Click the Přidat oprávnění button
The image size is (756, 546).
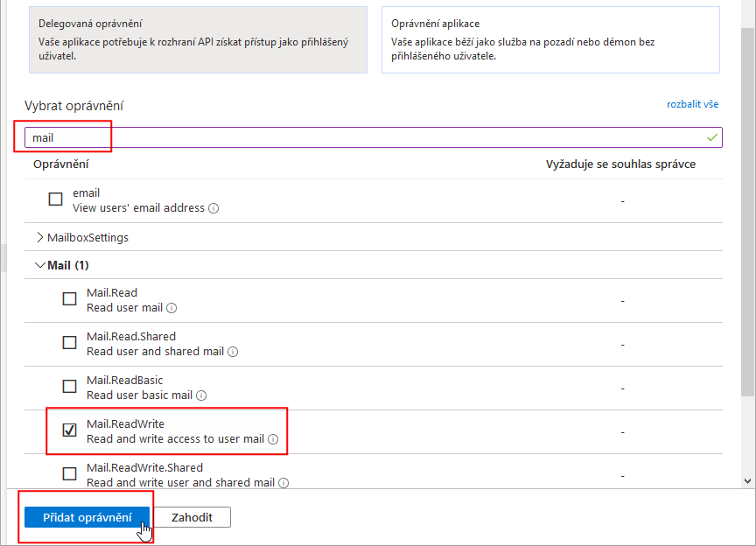click(87, 517)
